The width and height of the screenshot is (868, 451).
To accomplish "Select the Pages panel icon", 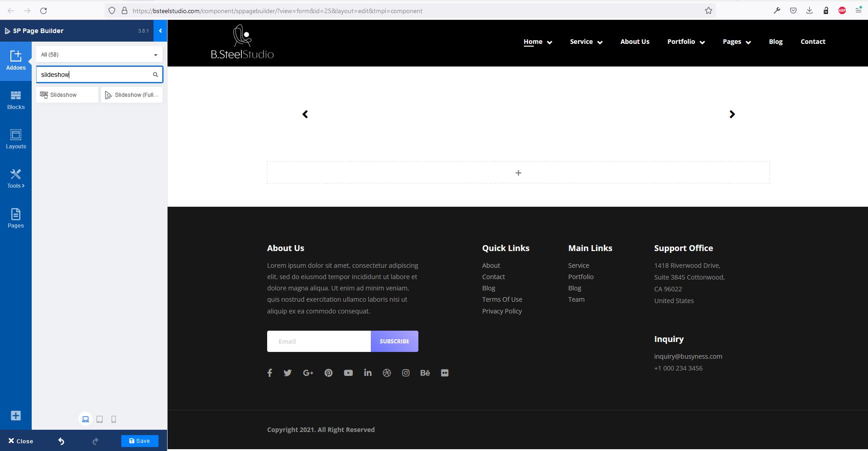I will (x=16, y=217).
